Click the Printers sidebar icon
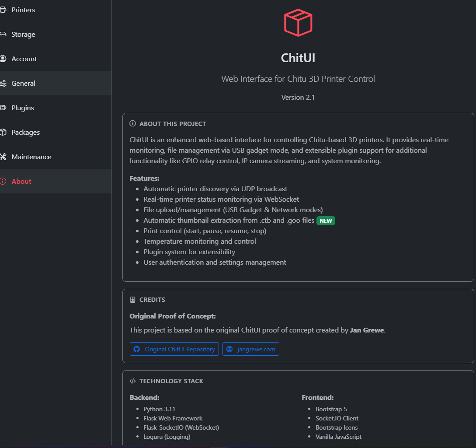The width and height of the screenshot is (476, 448). (3, 10)
